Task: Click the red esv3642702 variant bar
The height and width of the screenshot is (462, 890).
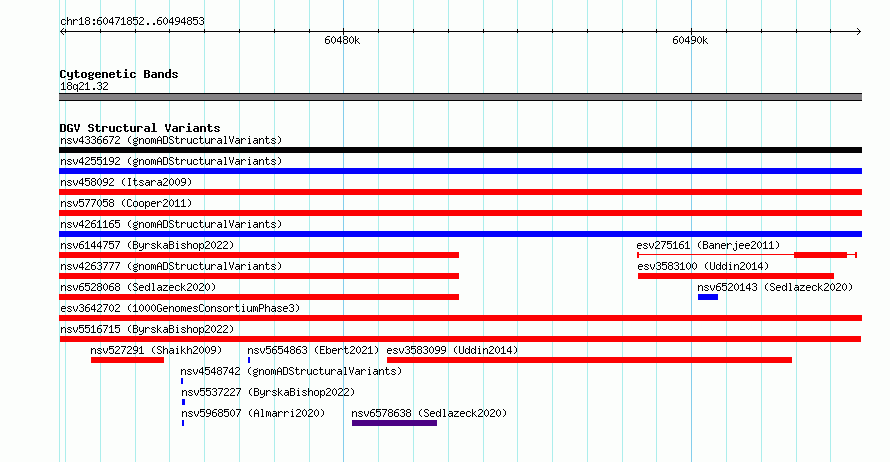Action: 460,318
